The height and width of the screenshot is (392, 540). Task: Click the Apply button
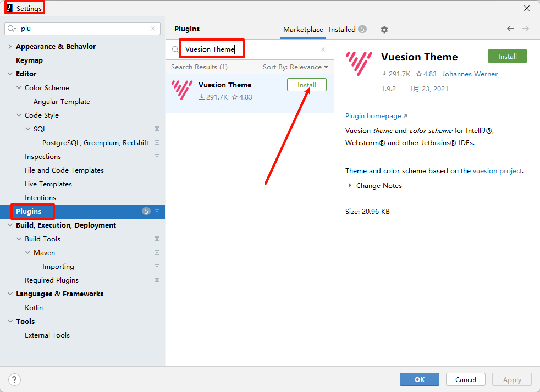click(512, 379)
